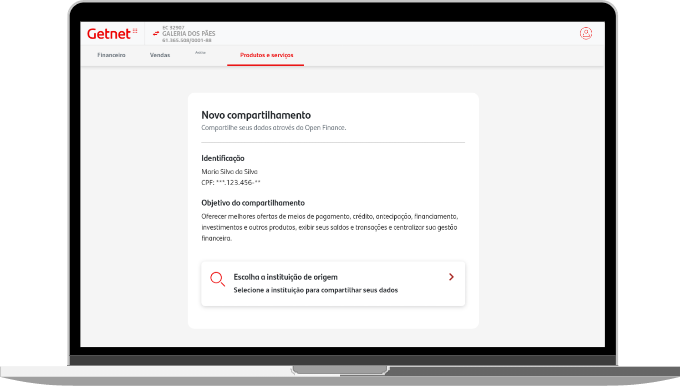Click the Novo compartilhamento heading
Viewport: 680px width, 386px height.
[x=256, y=115]
